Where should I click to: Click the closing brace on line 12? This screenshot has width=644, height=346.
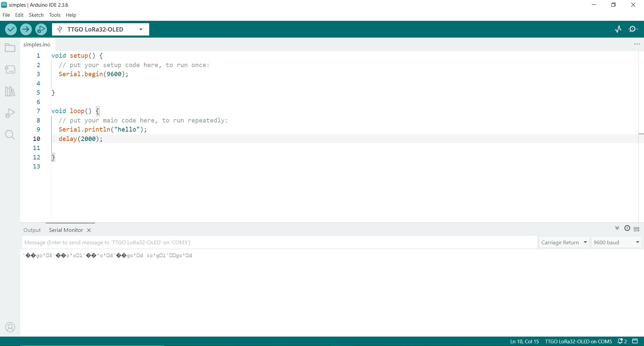tap(53, 157)
